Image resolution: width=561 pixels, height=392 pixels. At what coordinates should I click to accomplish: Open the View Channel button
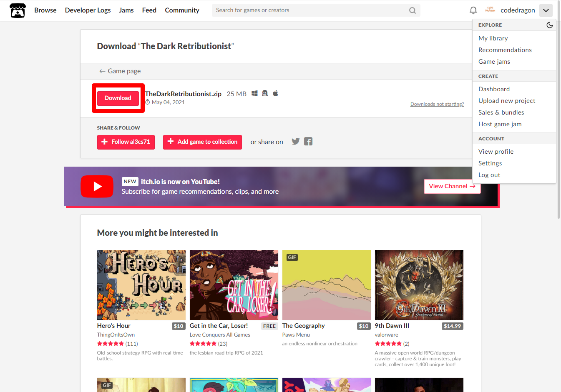click(452, 186)
